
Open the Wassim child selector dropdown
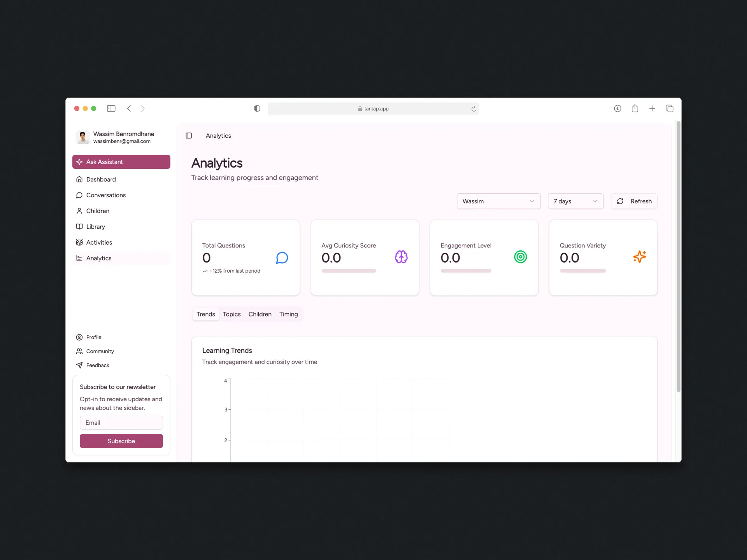tap(499, 201)
